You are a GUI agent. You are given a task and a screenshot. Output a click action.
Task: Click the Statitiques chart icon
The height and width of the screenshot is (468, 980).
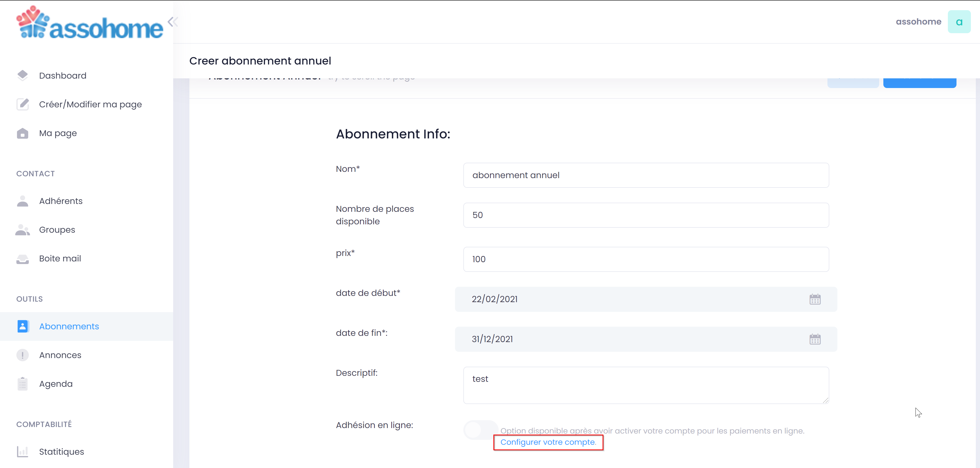[x=22, y=452]
